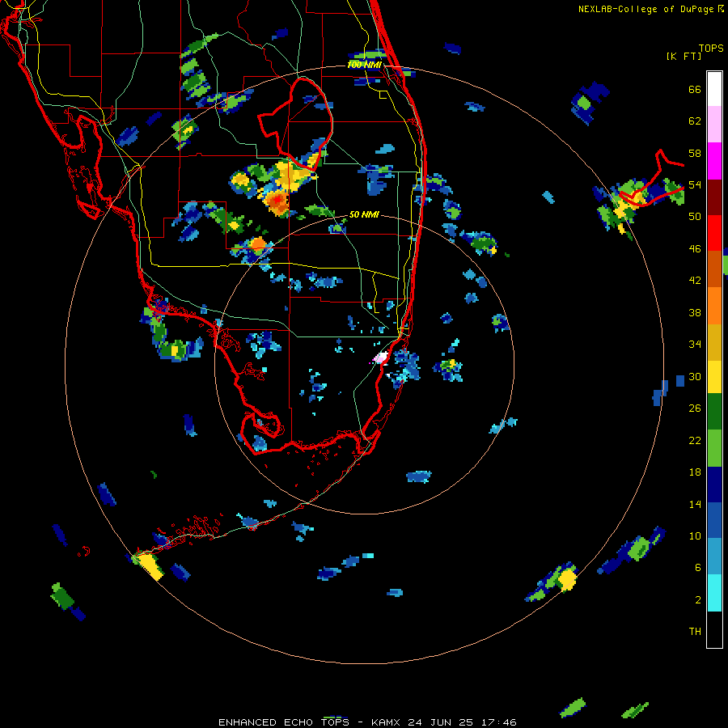Click the 30 legend value
728x728 pixels.
point(695,376)
